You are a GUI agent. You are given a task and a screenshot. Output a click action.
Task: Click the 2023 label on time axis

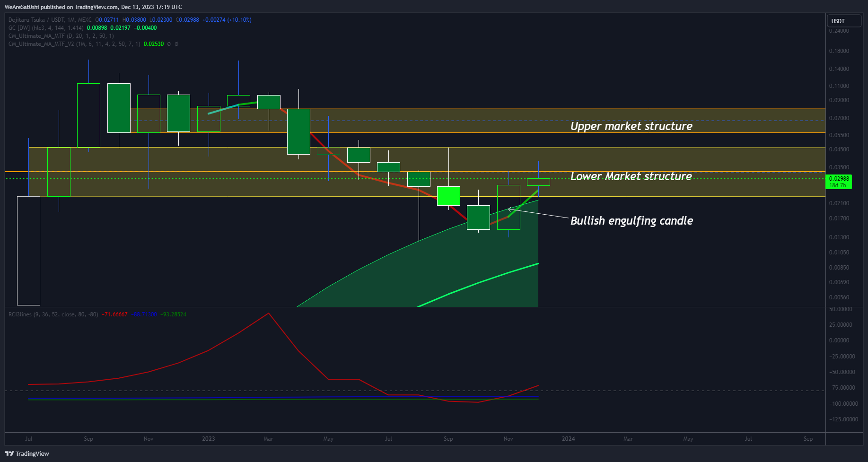(x=209, y=439)
